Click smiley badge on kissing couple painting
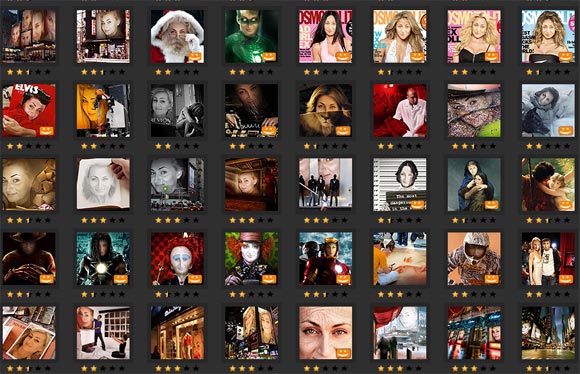Screen dimensions: 580x374 566,205
